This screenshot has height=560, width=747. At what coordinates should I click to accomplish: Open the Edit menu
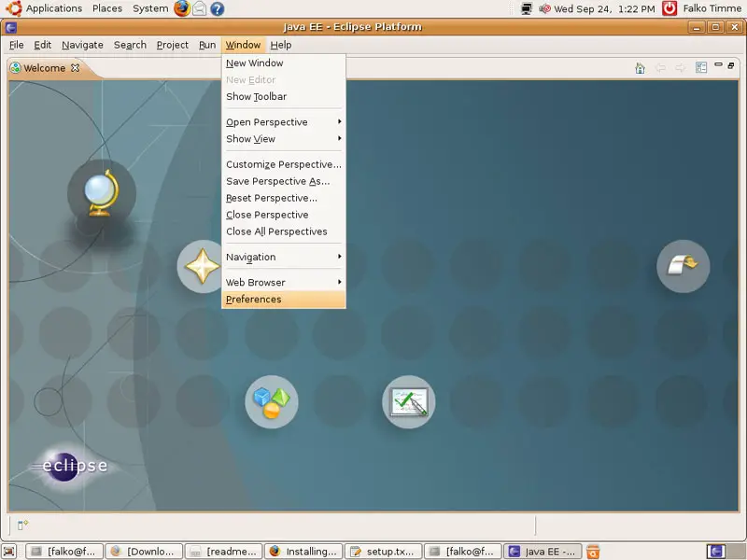click(x=42, y=45)
